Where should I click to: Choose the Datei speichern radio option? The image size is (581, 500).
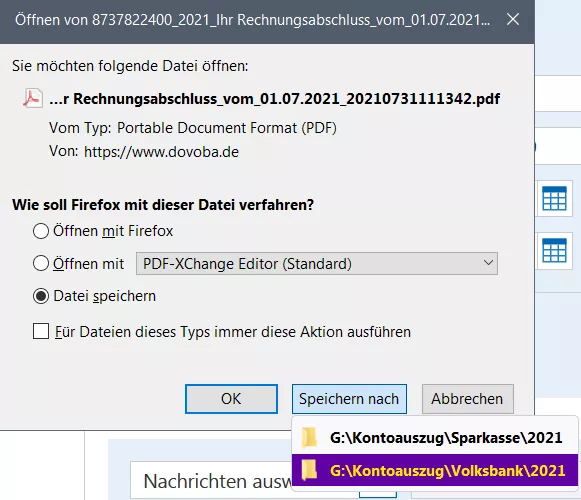coord(41,296)
